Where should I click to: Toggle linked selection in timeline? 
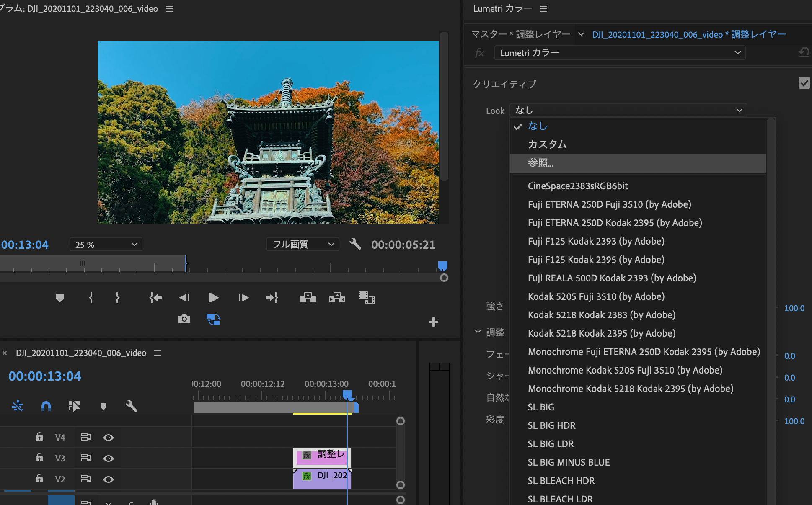click(x=75, y=406)
